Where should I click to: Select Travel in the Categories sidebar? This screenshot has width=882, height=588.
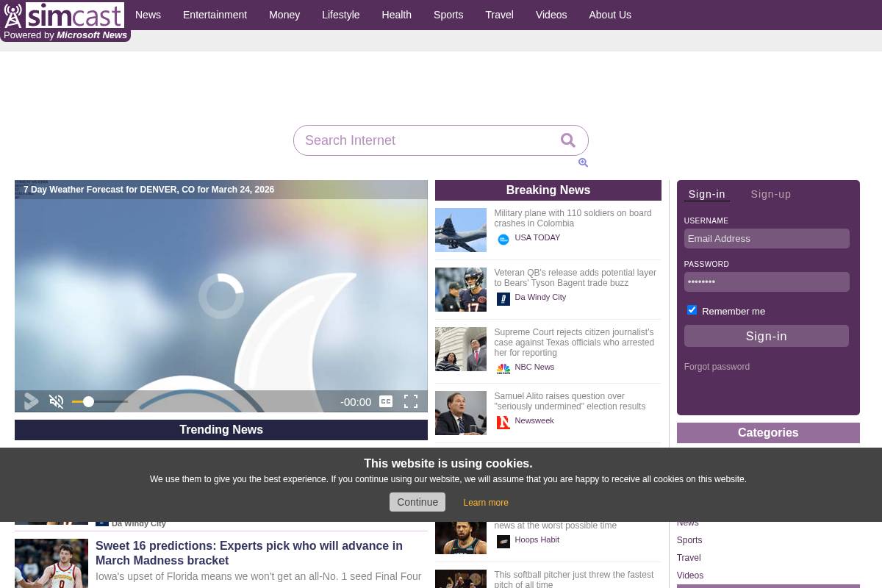point(688,558)
